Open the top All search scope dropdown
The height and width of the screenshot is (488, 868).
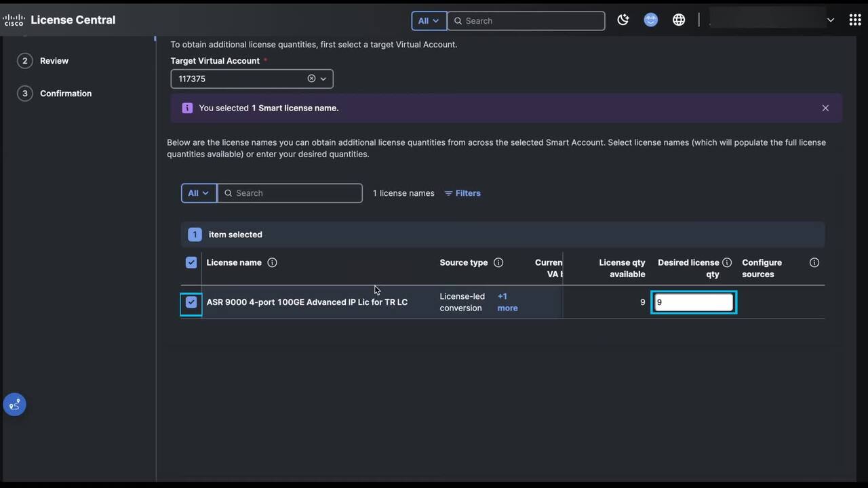click(429, 21)
